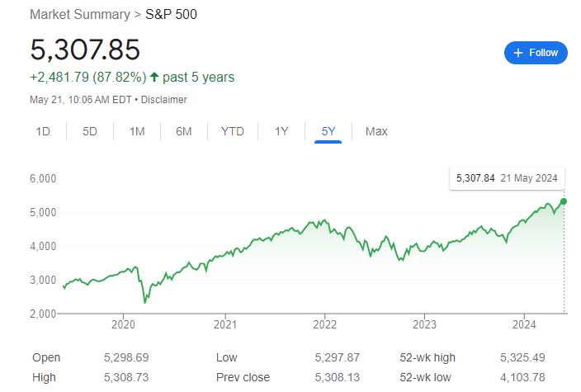
Task: Click the 5,307.84 chart tooltip
Action: [x=507, y=178]
